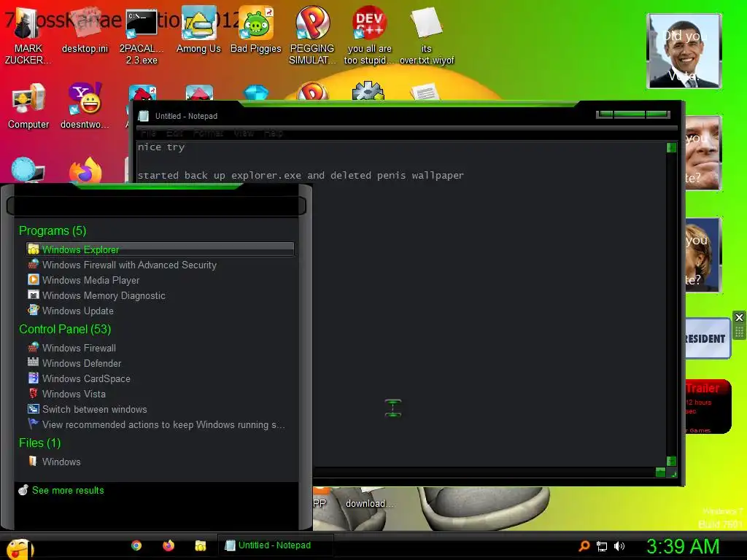Open the desktop.ini file icon
The width and height of the screenshot is (747, 560).
85,31
